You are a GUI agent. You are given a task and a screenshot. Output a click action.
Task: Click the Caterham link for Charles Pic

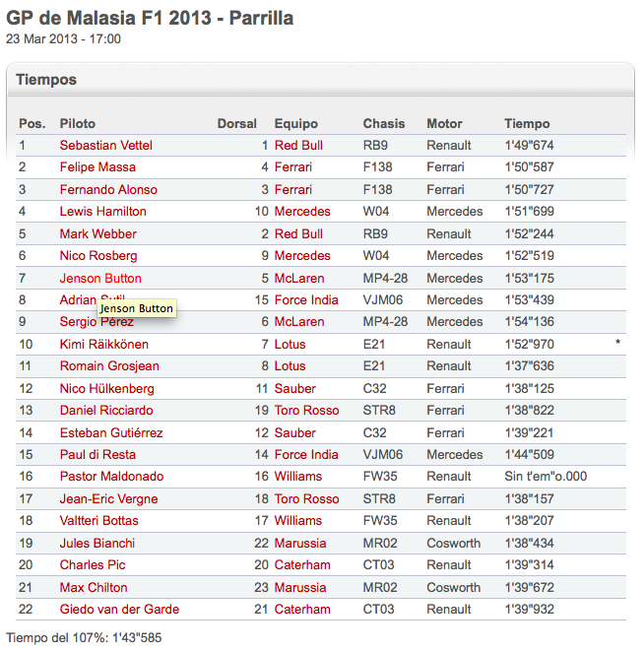(302, 564)
